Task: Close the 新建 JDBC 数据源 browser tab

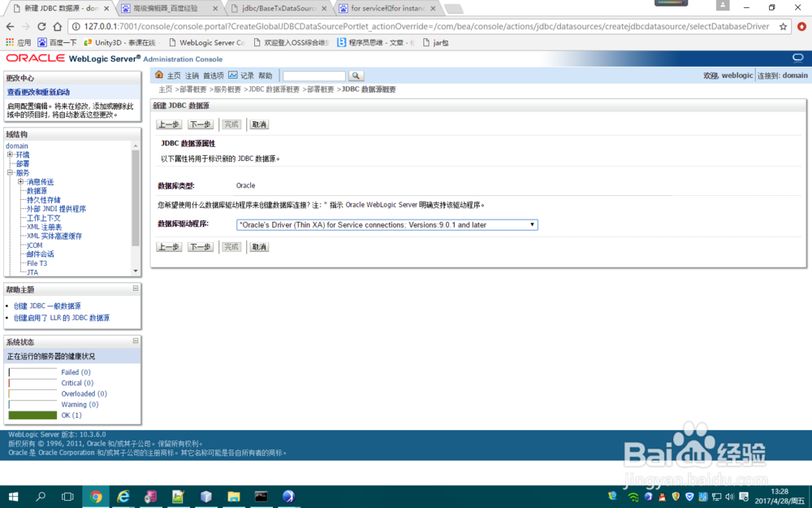Action: pyautogui.click(x=106, y=8)
